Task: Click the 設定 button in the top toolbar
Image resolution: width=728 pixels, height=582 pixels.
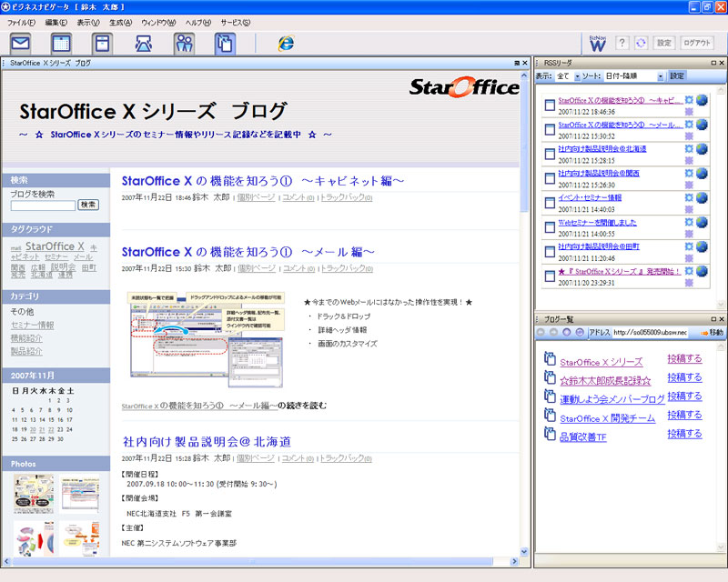Action: [664, 43]
